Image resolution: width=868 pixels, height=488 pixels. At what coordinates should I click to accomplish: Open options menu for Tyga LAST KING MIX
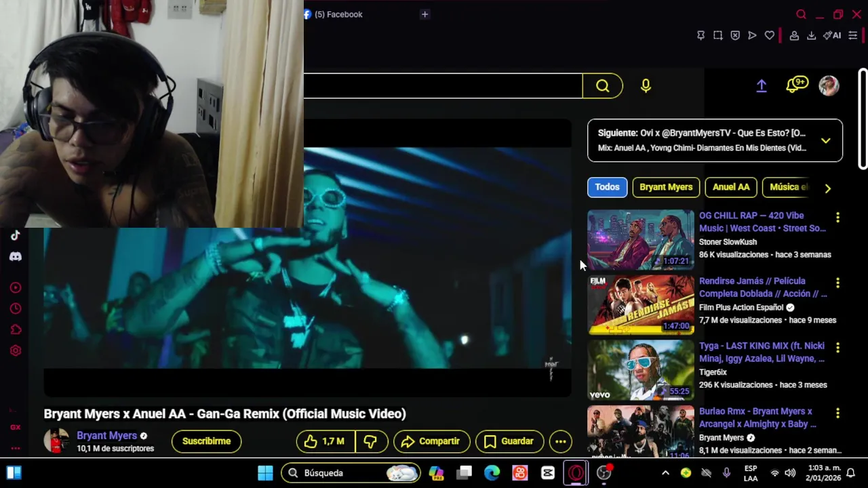(838, 348)
